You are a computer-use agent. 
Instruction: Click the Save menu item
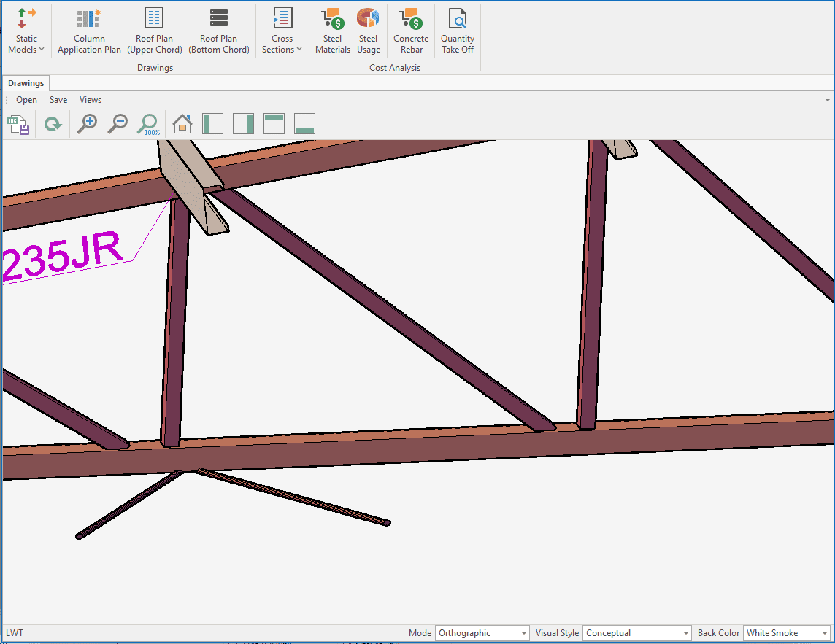tap(58, 100)
